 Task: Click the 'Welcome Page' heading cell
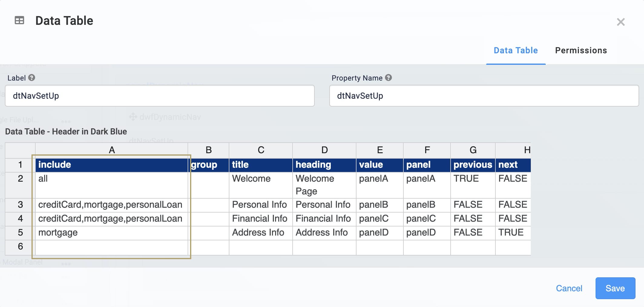point(324,185)
